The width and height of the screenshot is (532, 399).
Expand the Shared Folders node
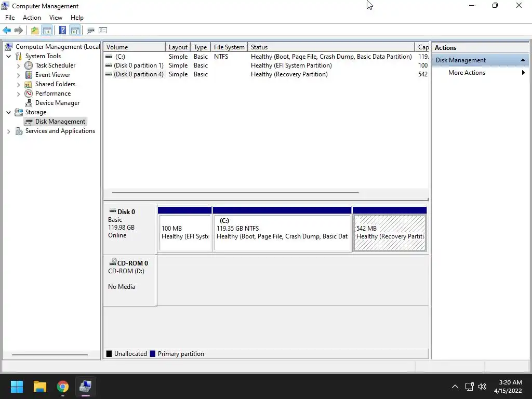[19, 85]
